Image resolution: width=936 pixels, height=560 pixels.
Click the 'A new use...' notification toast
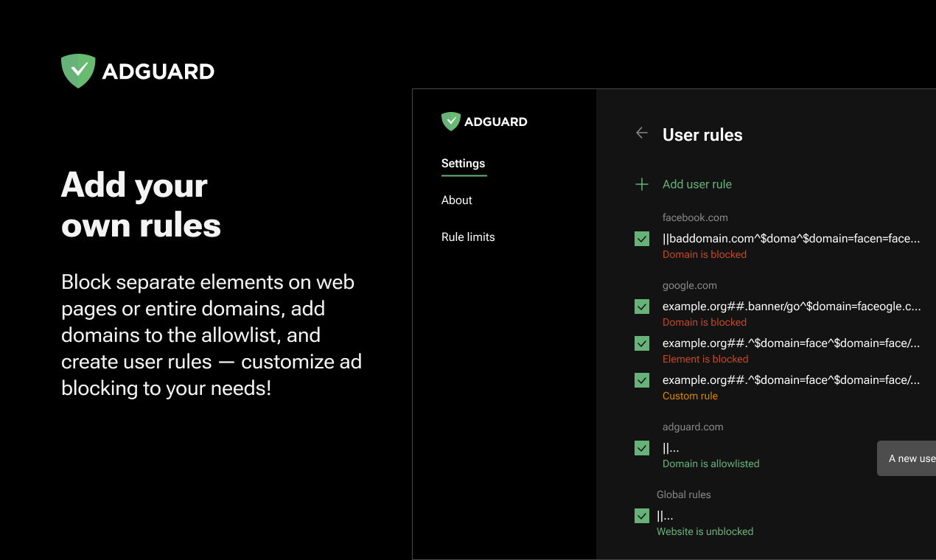coord(907,458)
